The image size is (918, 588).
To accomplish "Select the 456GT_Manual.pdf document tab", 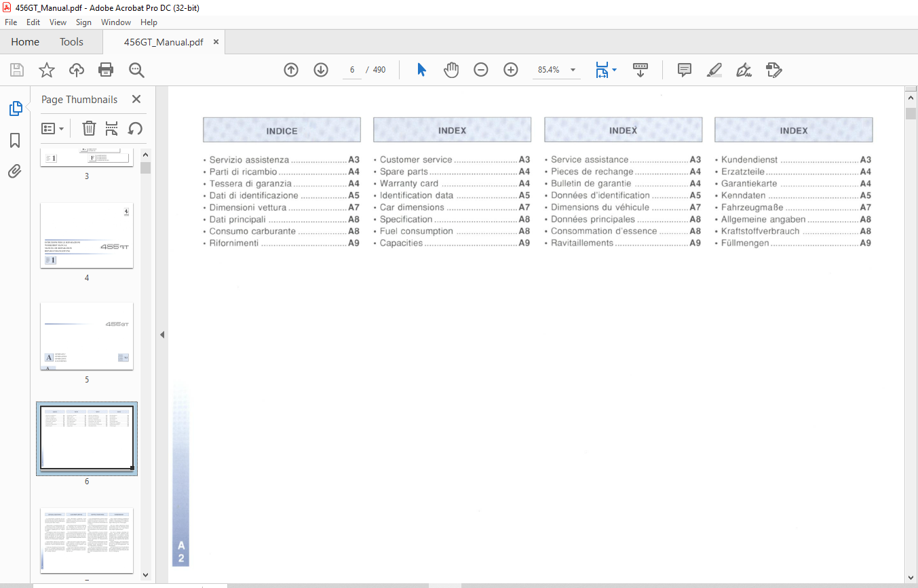I will [x=164, y=42].
